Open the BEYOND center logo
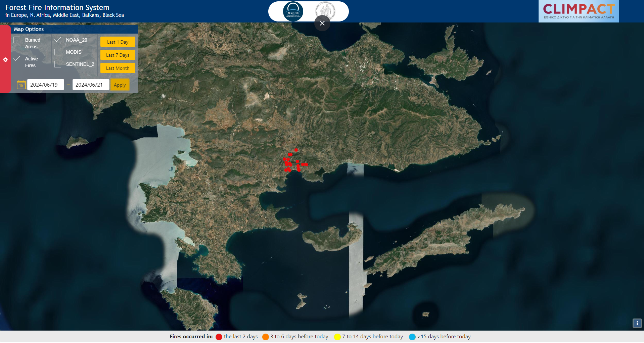 (293, 11)
